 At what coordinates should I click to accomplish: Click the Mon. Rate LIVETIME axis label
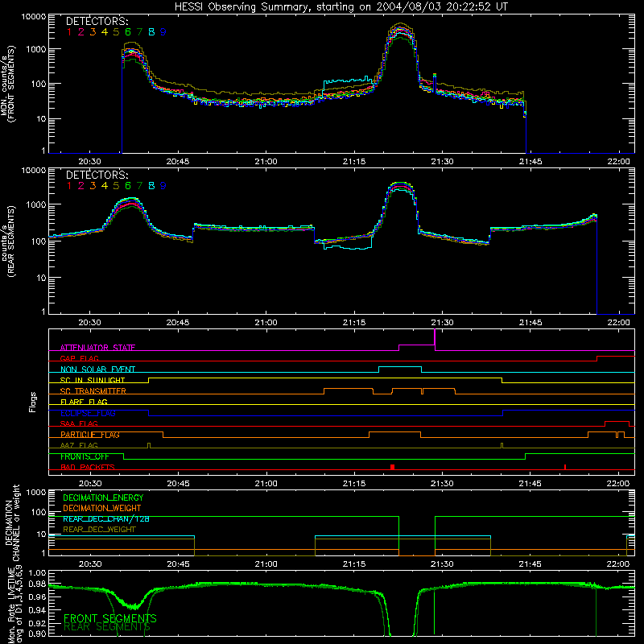(x=14, y=605)
